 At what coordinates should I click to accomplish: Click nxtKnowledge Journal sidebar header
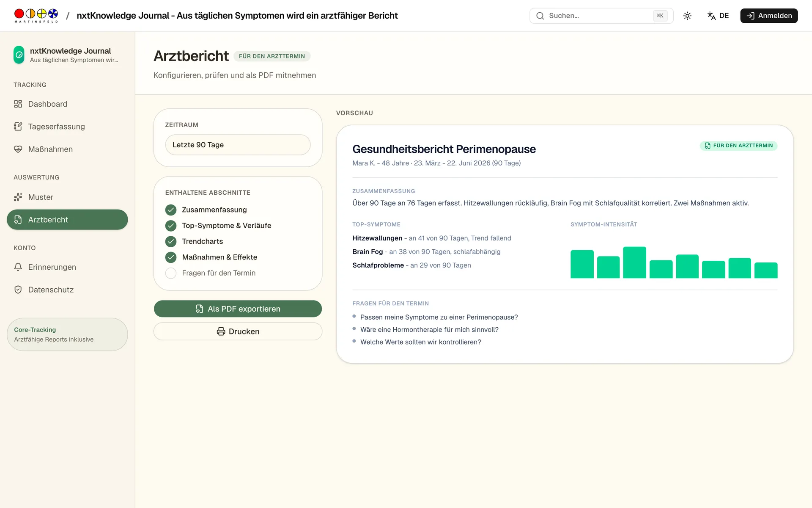coord(67,55)
